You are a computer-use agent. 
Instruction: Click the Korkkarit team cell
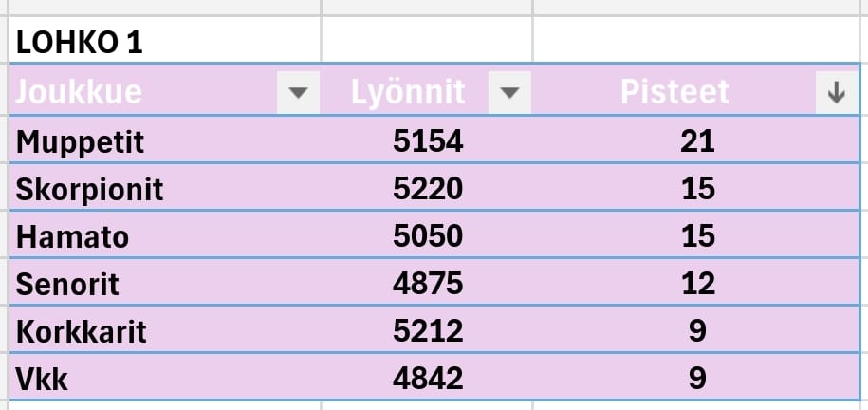[82, 331]
